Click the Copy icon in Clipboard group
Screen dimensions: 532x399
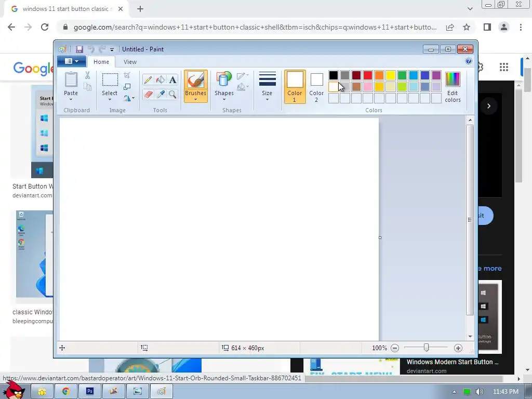[x=87, y=87]
